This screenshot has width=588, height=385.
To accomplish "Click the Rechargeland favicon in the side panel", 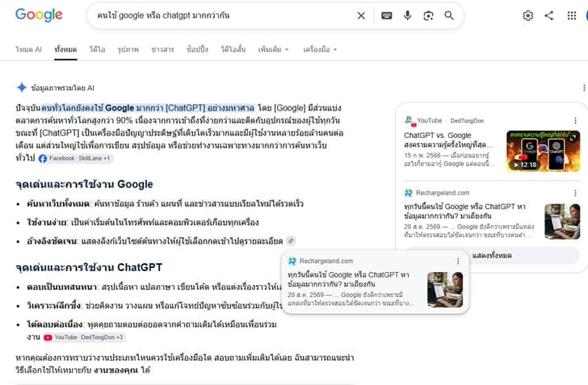I will coord(409,193).
